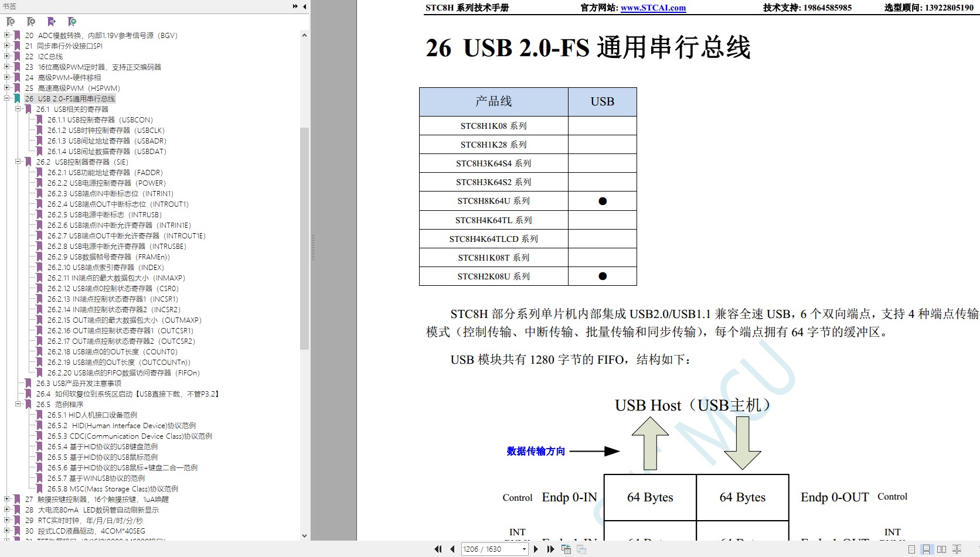
Task: Click table header 产品线
Action: pos(494,101)
